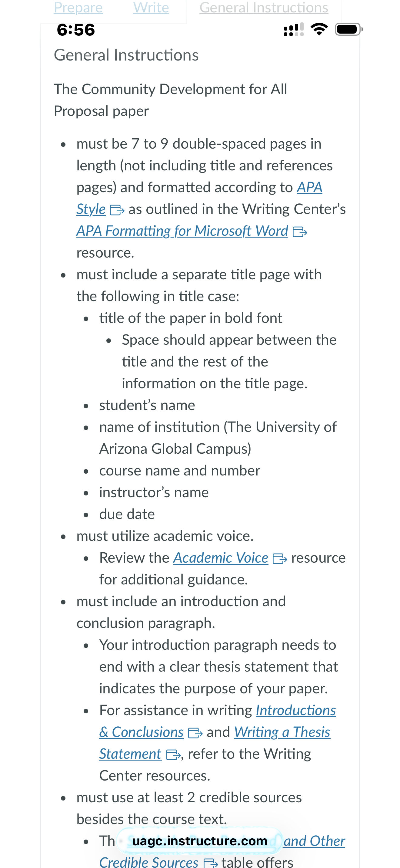Click external icon beside APA Formatting link
This screenshot has width=400, height=868.
click(x=300, y=232)
